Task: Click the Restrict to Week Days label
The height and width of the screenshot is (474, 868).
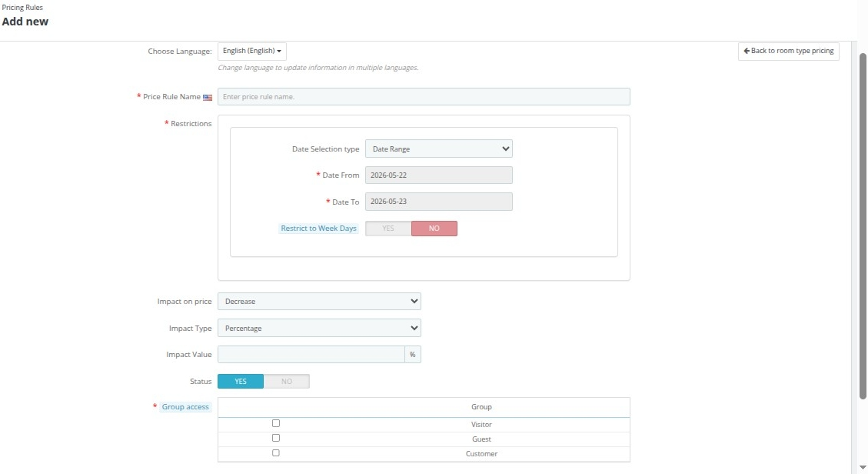Action: click(x=318, y=228)
